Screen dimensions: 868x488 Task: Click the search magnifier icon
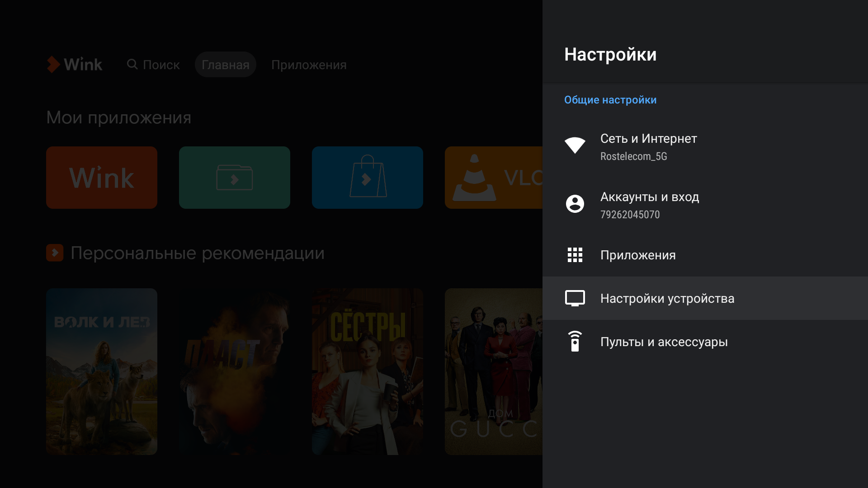click(132, 64)
